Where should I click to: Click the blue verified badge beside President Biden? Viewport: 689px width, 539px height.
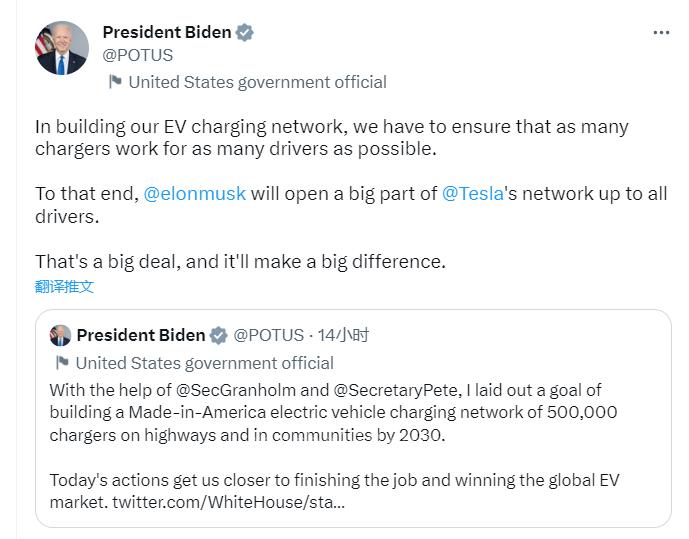tap(245, 32)
